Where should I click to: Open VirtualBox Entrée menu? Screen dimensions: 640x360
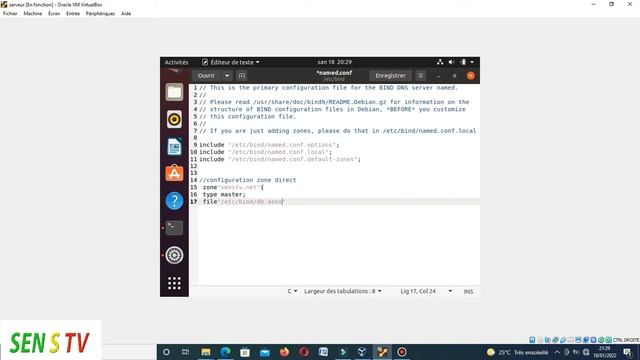tap(73, 13)
